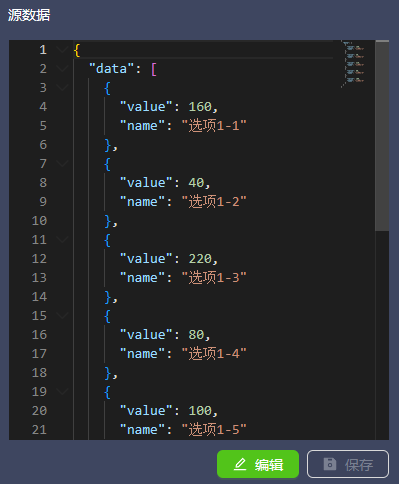Click the 保存 button

pyautogui.click(x=348, y=464)
